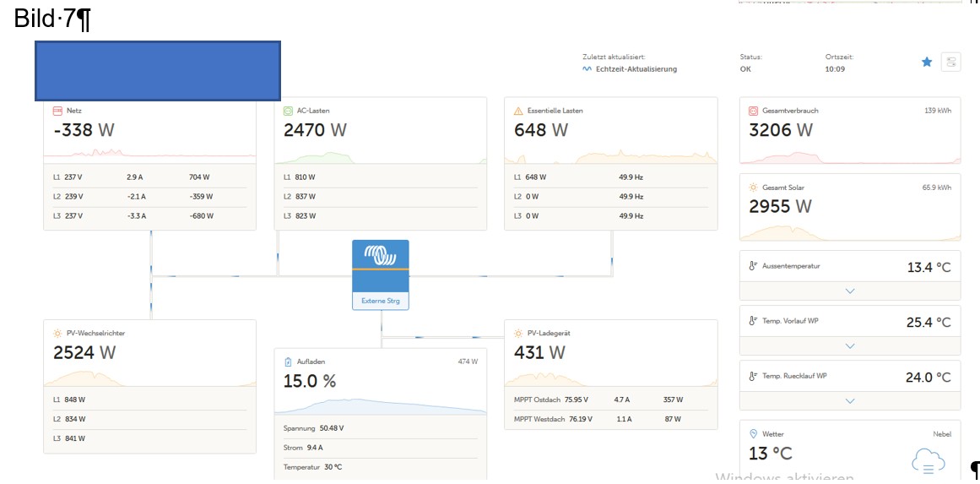The image size is (980, 484).
Task: Click the battery charge level graph
Action: pyautogui.click(x=381, y=406)
